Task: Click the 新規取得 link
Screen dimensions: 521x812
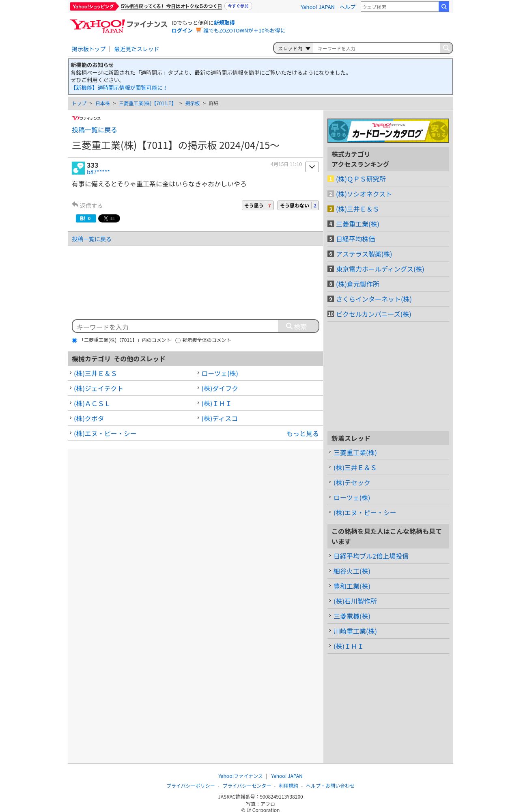Action: pyautogui.click(x=224, y=23)
